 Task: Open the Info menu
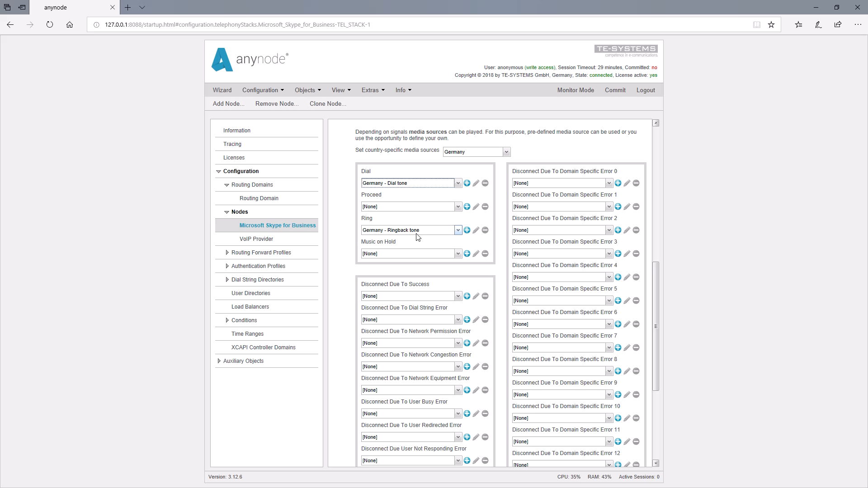pyautogui.click(x=403, y=90)
